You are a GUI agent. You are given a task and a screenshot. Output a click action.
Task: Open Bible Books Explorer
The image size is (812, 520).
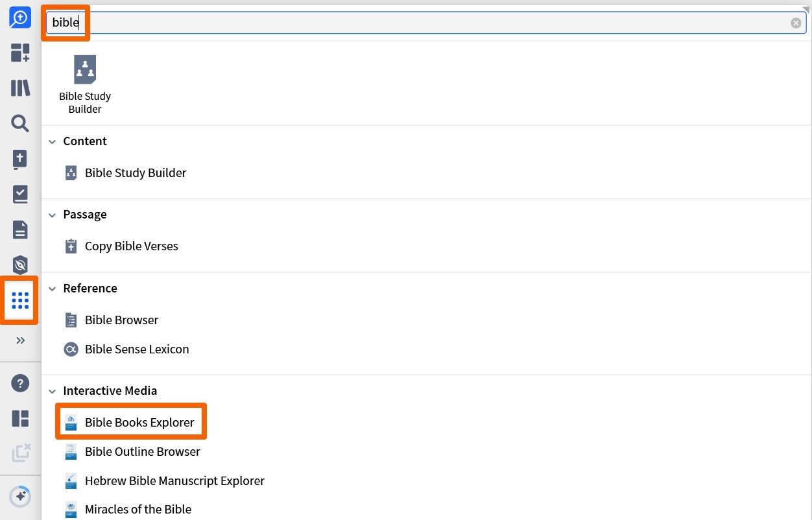130,423
